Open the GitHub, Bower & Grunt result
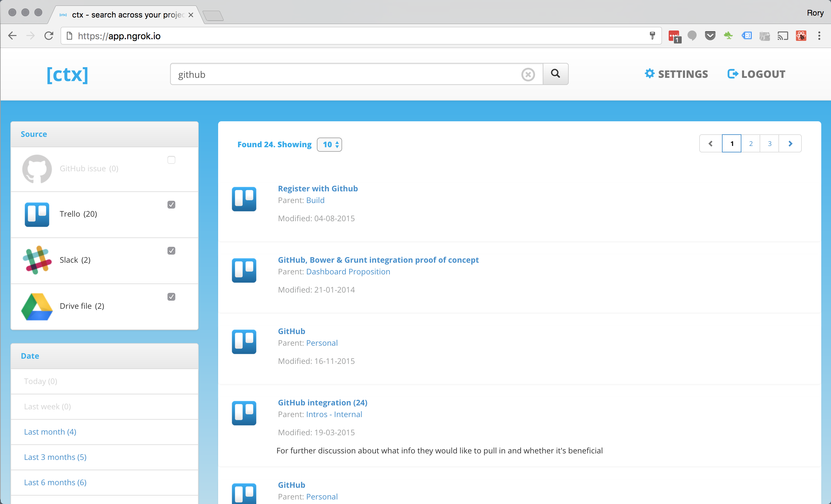The height and width of the screenshot is (504, 831). click(378, 260)
